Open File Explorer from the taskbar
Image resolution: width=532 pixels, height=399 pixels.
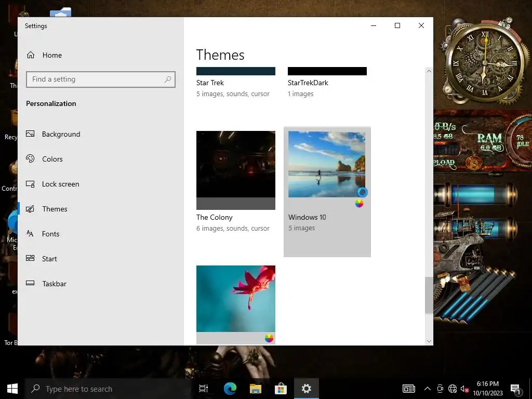coord(256,389)
